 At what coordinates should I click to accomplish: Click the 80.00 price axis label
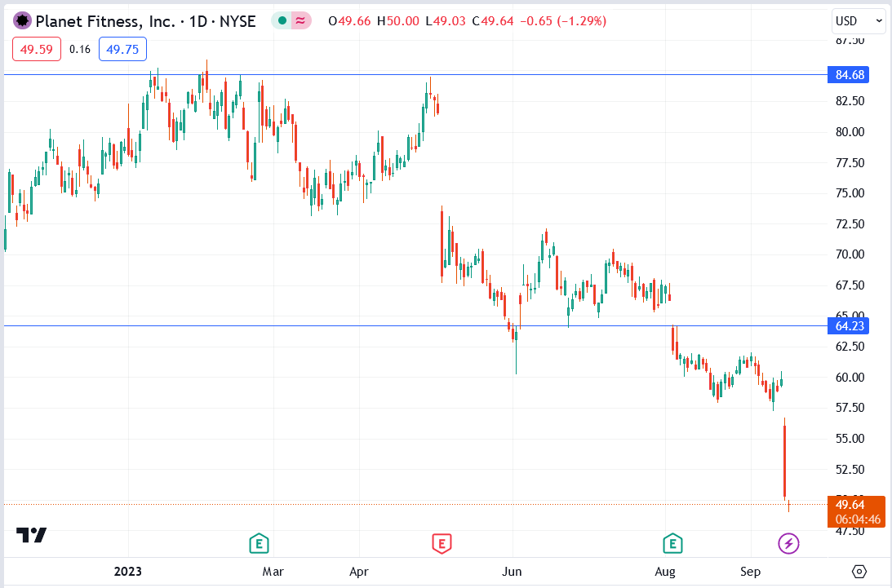tap(850, 132)
